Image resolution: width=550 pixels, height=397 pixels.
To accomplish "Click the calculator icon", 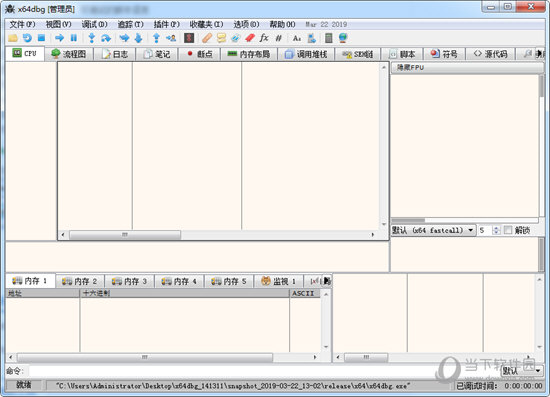I will (x=329, y=38).
